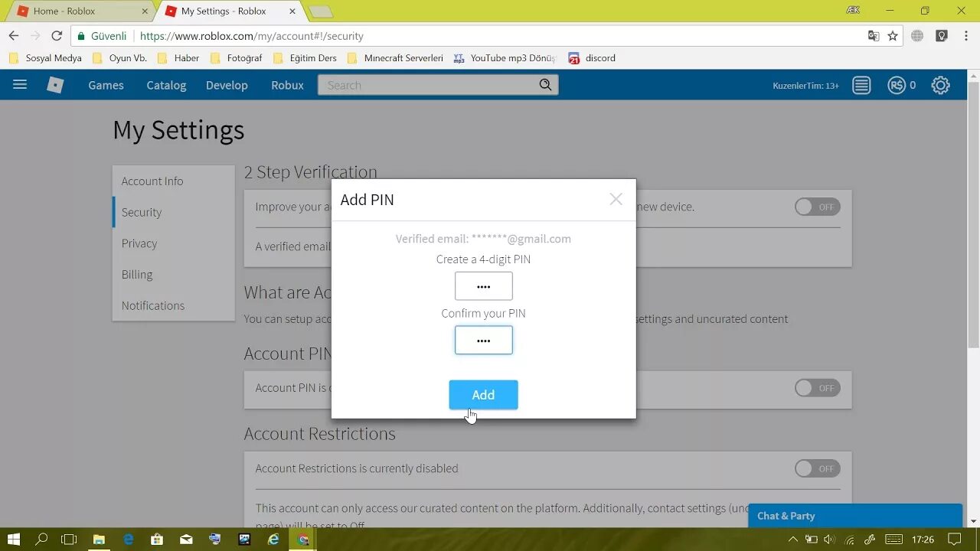Click the KuzenlerTim username link
Screen dimensions: 980x551
coord(805,86)
